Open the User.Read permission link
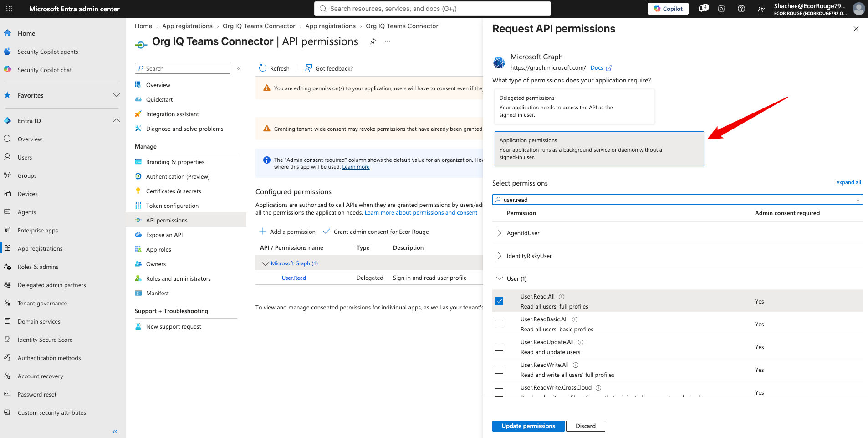Image resolution: width=868 pixels, height=438 pixels. pyautogui.click(x=294, y=278)
